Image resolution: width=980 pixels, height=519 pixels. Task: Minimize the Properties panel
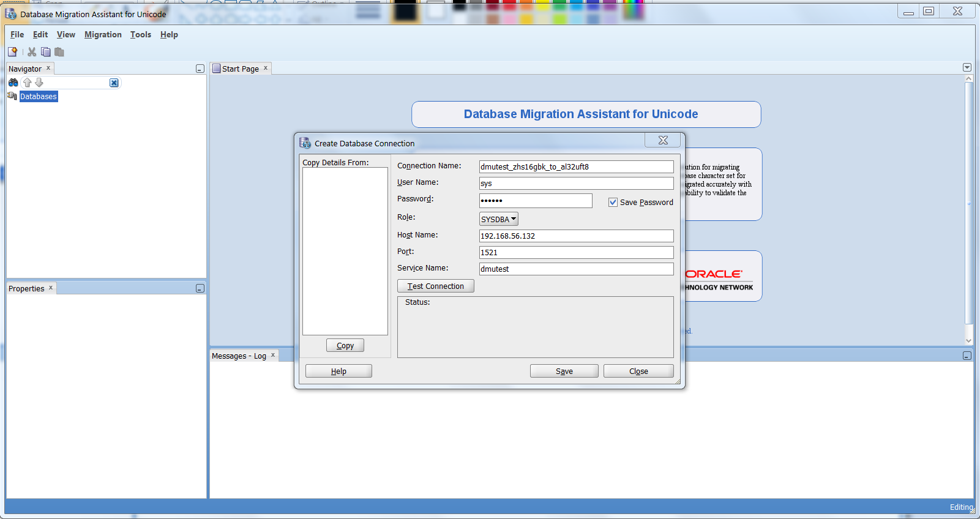pos(200,288)
